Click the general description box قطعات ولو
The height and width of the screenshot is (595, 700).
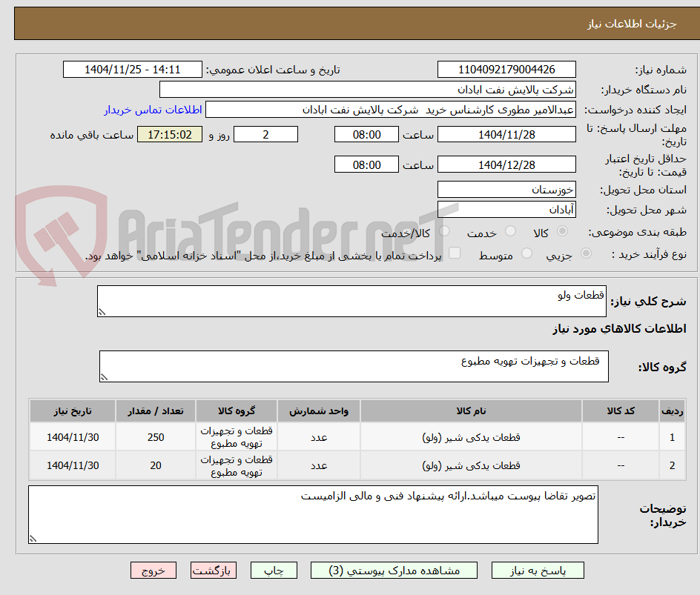click(351, 302)
